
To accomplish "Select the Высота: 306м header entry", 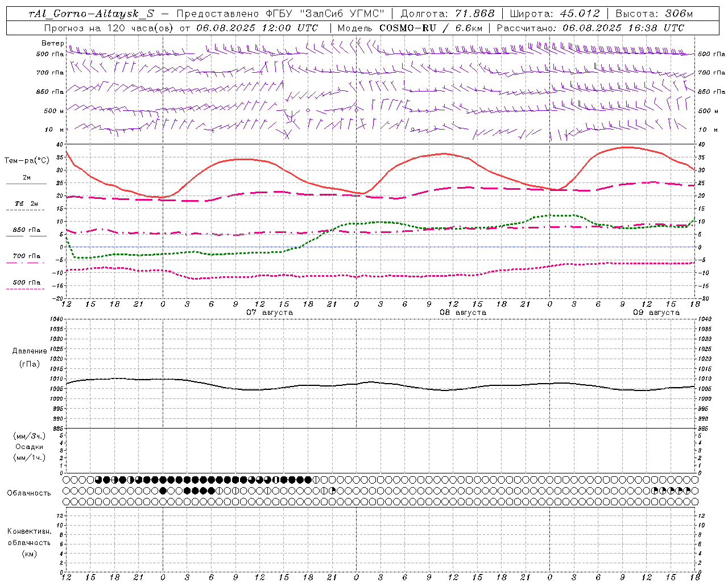I will click(654, 14).
